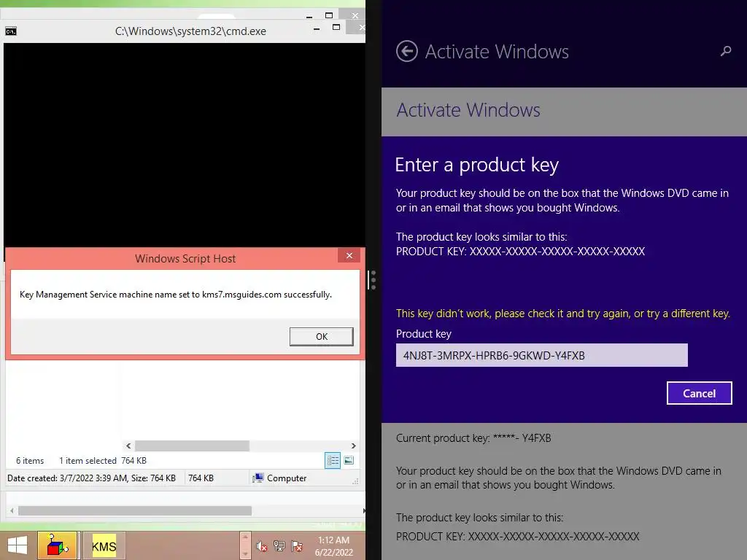Click the 'This key didn't work' warning
This screenshot has width=747, height=560.
coord(562,314)
